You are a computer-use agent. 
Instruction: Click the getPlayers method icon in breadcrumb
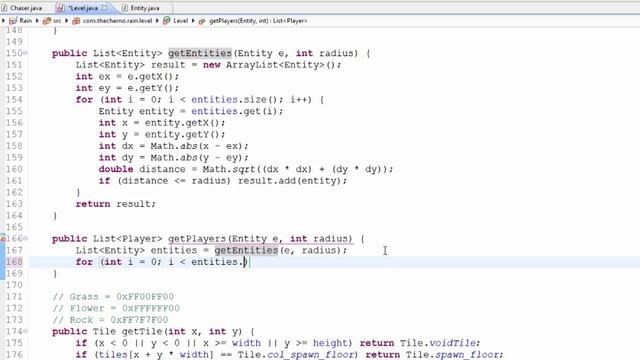tap(202, 21)
